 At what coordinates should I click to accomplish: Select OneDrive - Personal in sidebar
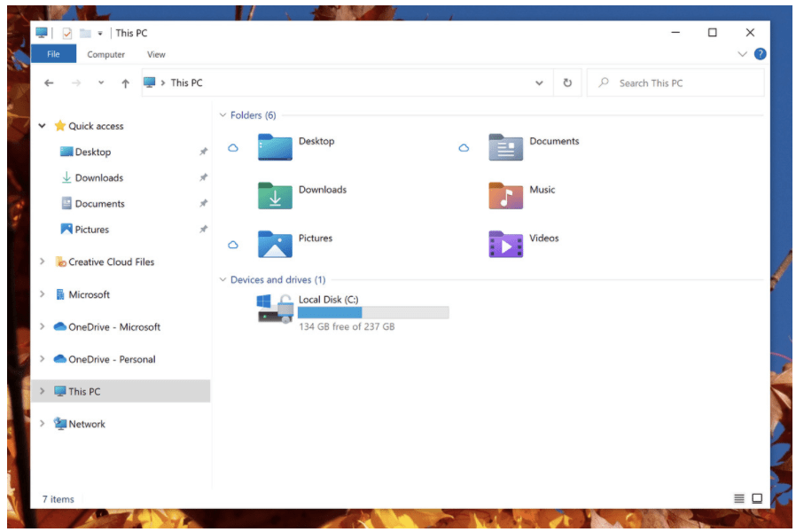tap(111, 359)
